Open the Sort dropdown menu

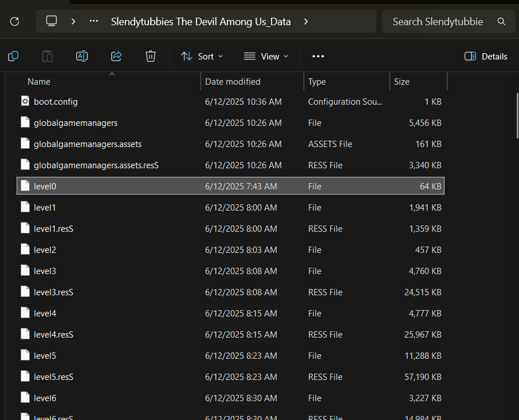click(202, 56)
